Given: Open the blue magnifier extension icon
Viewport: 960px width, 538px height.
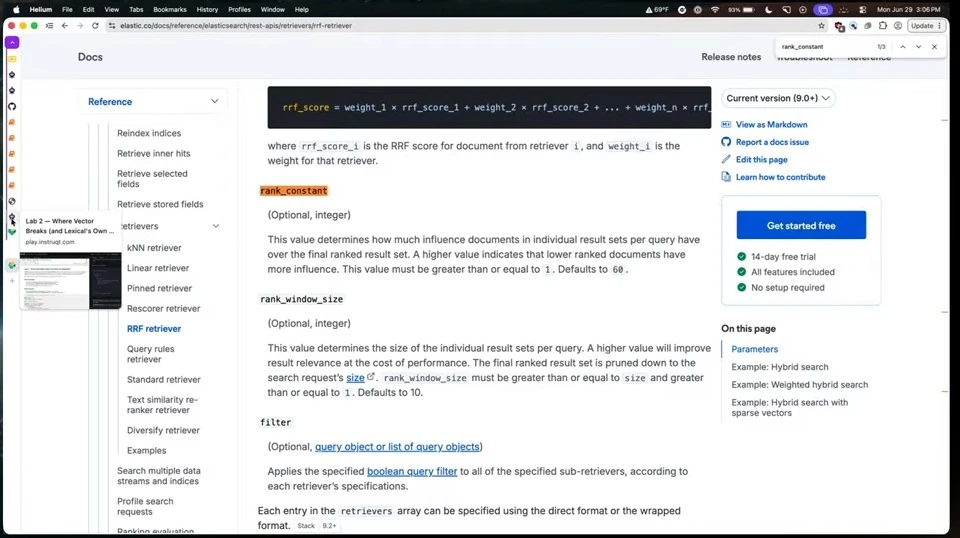Looking at the screenshot, I should (853, 26).
